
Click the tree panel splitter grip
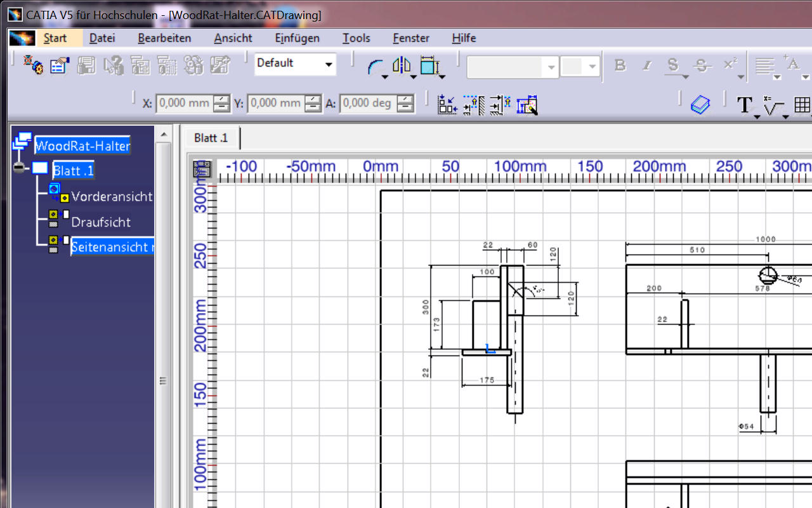163,381
